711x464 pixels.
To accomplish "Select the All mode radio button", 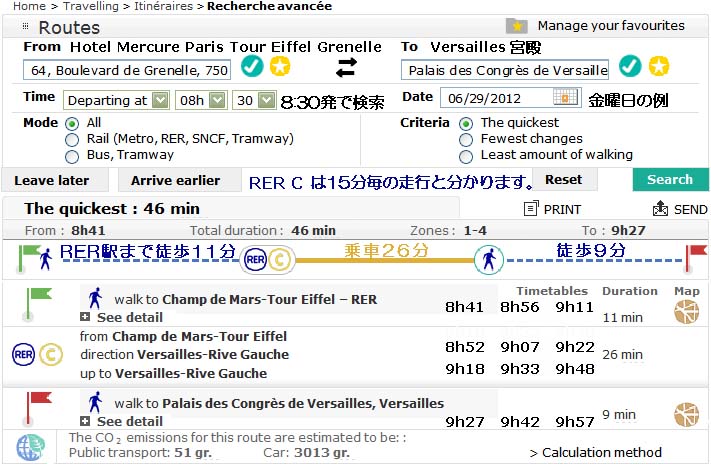I will point(72,123).
